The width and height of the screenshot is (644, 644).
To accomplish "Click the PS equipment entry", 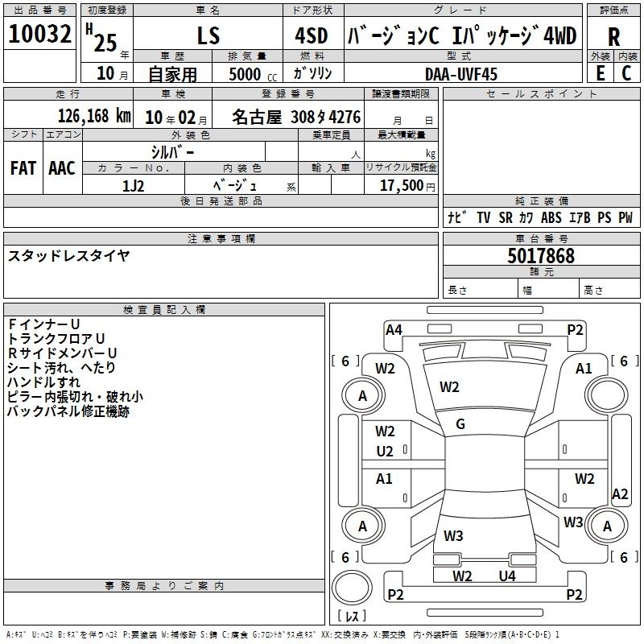I will (605, 217).
